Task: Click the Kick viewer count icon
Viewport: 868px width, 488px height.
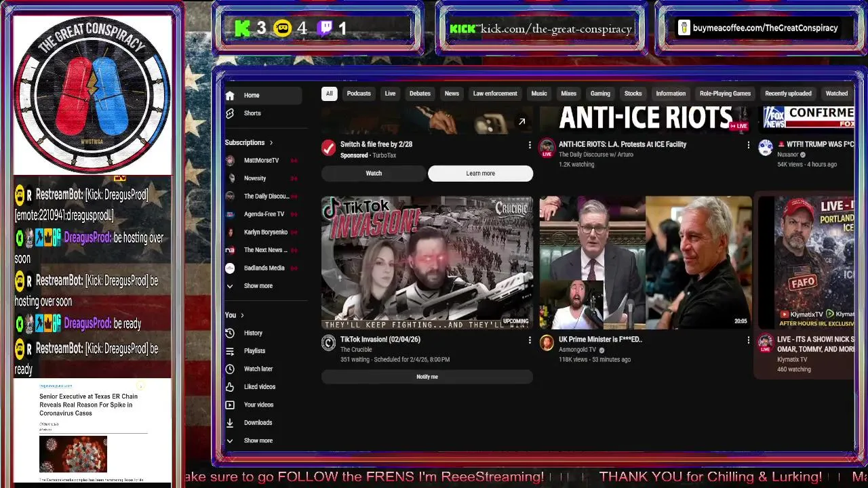Action: 242,28
